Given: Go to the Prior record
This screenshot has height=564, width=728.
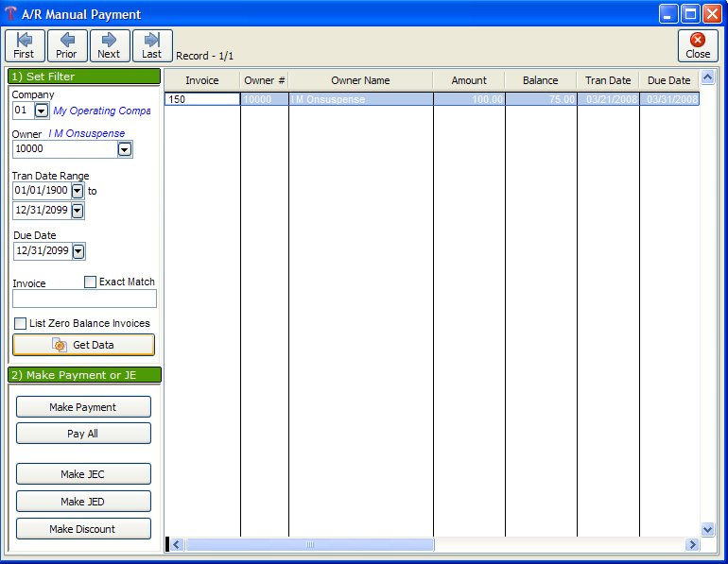Looking at the screenshot, I should pos(67,46).
